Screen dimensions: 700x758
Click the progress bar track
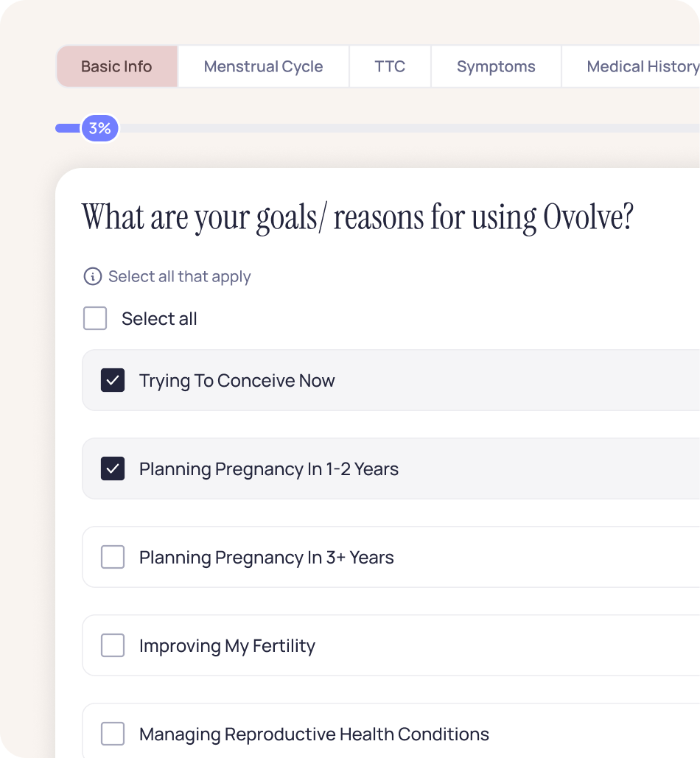point(405,129)
